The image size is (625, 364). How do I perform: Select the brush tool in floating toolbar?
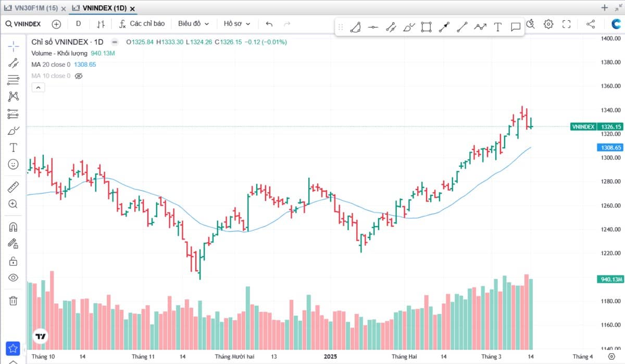(x=409, y=27)
